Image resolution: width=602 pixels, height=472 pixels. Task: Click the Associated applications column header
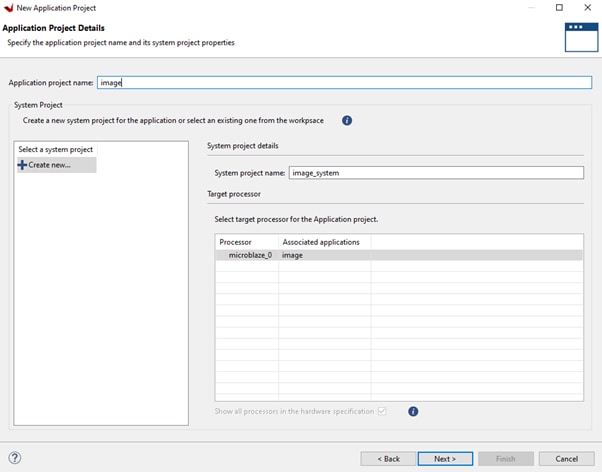point(323,242)
